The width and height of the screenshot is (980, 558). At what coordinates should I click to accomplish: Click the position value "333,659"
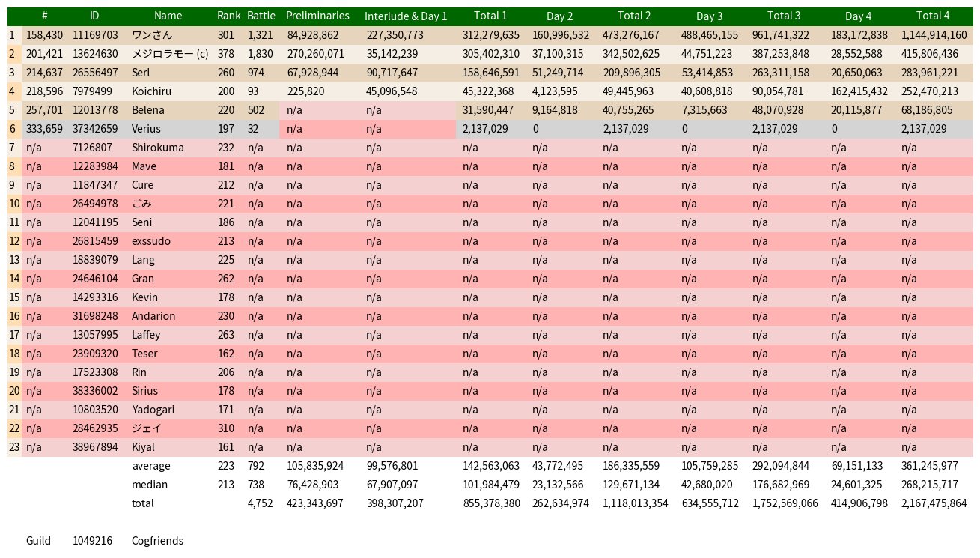[45, 129]
